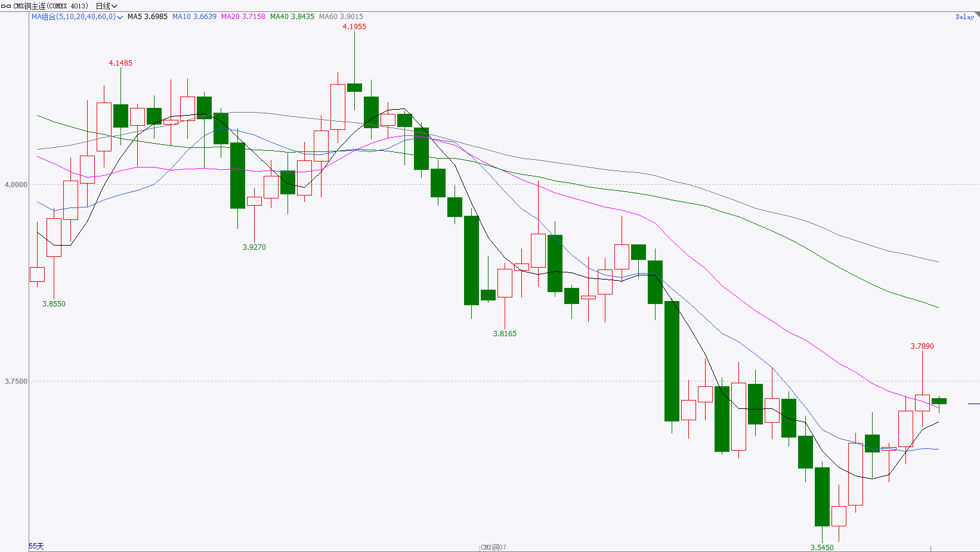Click the 4.1955 high price label
This screenshot has width=980, height=552.
(354, 27)
